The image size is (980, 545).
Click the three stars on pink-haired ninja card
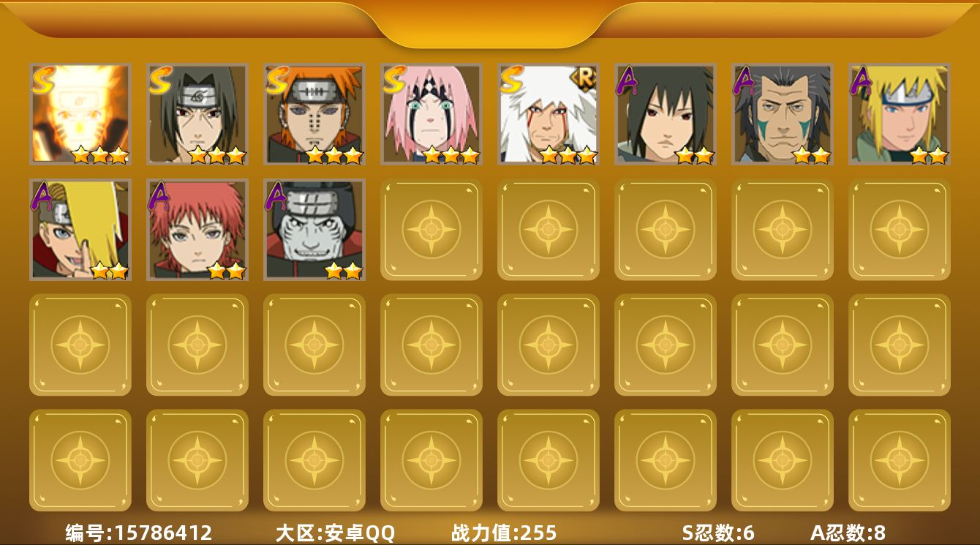coord(451,155)
